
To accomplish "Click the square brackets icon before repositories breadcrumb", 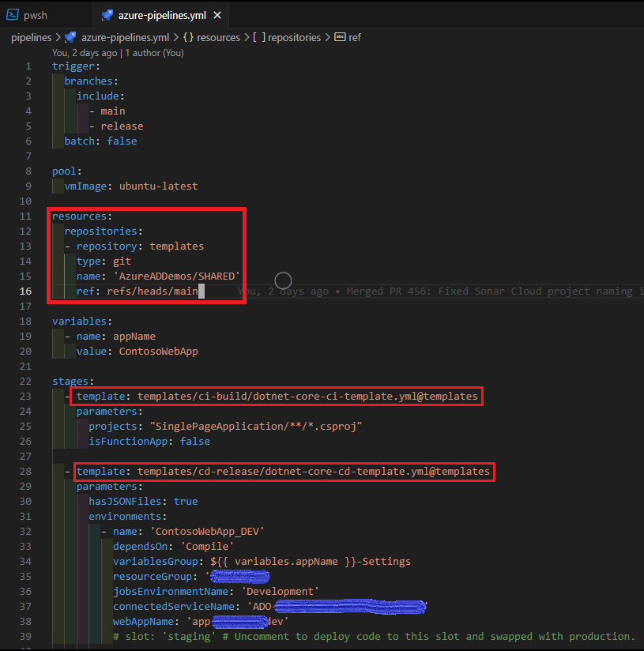I will point(258,37).
